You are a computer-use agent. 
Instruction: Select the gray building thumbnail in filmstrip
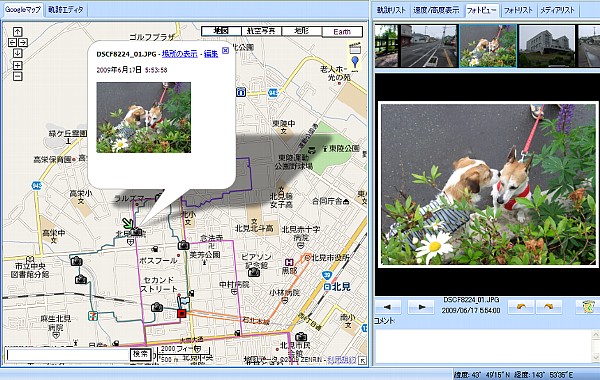point(546,46)
